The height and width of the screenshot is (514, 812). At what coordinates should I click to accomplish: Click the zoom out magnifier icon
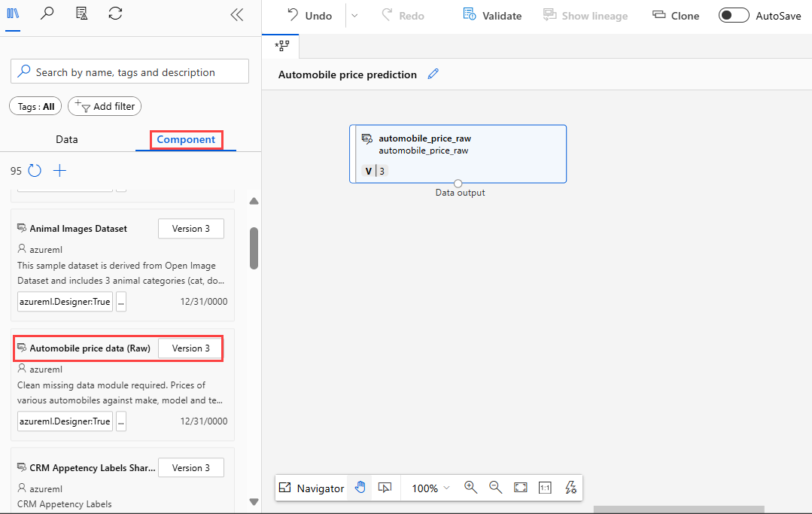click(495, 488)
